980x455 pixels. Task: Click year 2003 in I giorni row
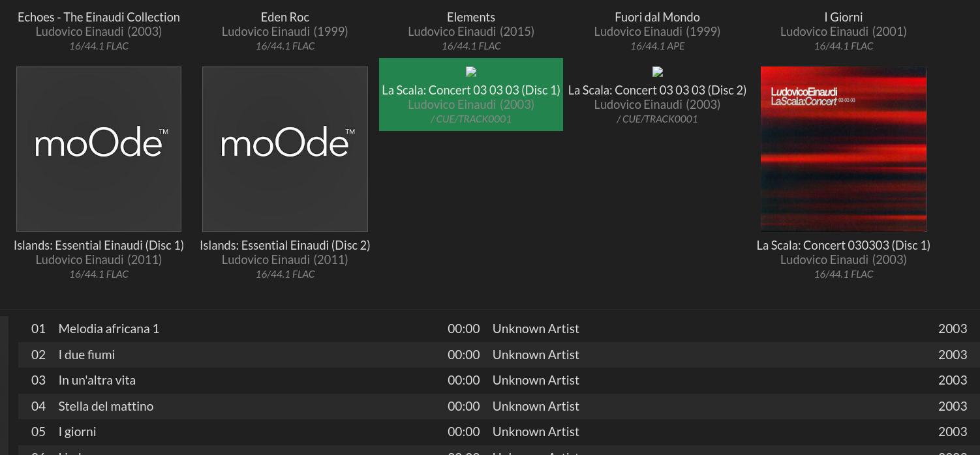(x=953, y=432)
